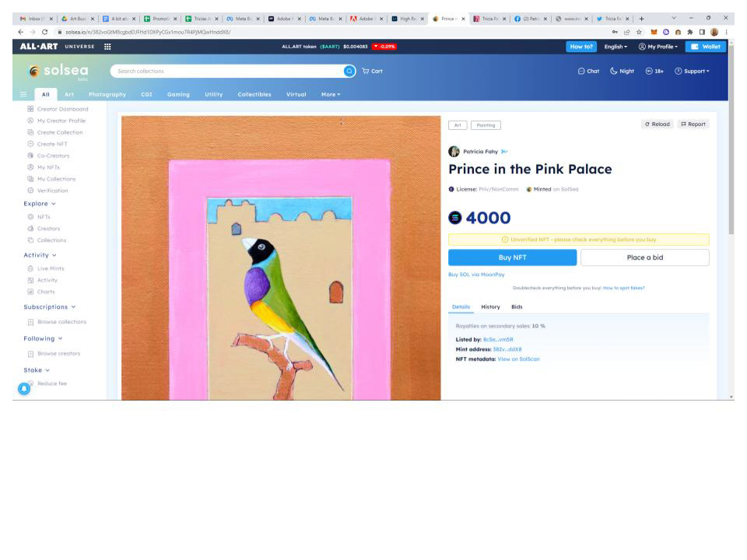Open creator Patricia Fahy's profile
This screenshot has width=747, height=560.
480,152
